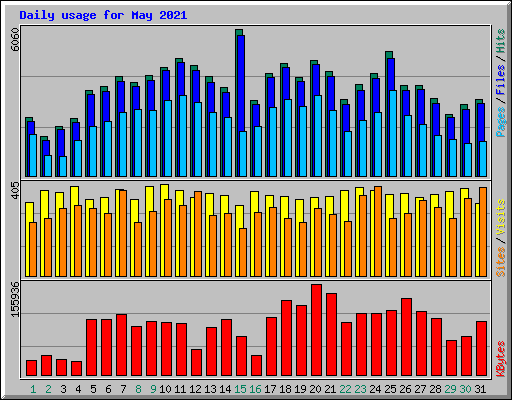The height and width of the screenshot is (400, 512).
Task: Click day 17 on the x-axis
Action: (x=270, y=389)
